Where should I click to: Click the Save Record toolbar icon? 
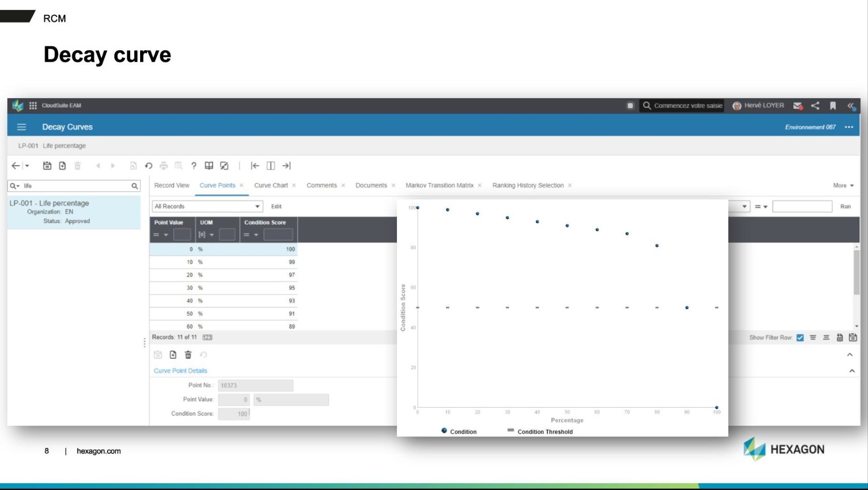point(47,166)
